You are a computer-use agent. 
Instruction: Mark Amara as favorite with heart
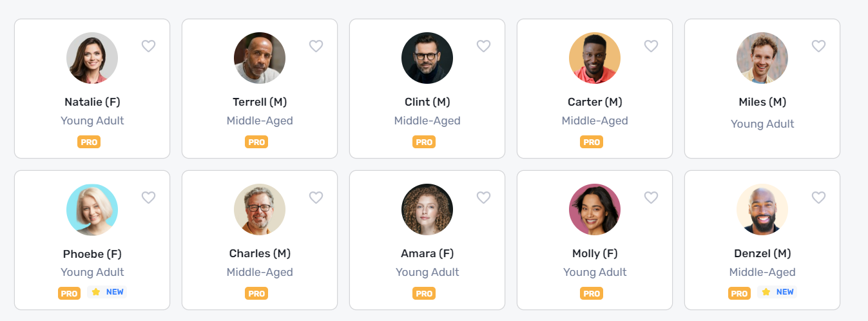(x=483, y=198)
